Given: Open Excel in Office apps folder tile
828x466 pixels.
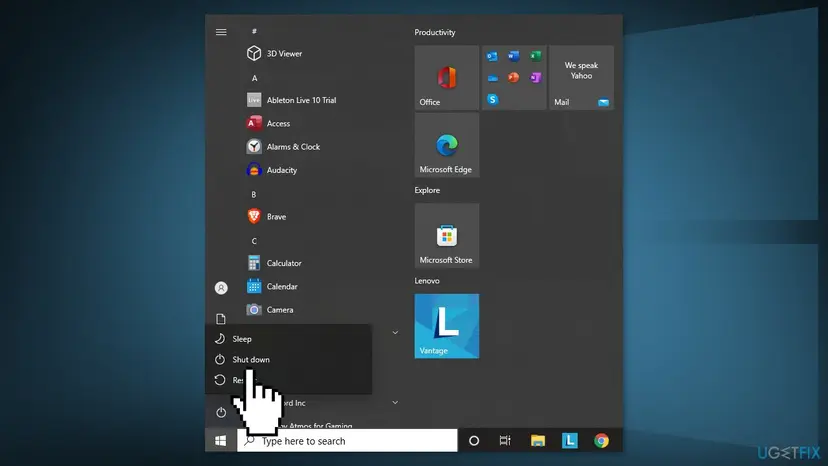Looking at the screenshot, I should point(535,56).
